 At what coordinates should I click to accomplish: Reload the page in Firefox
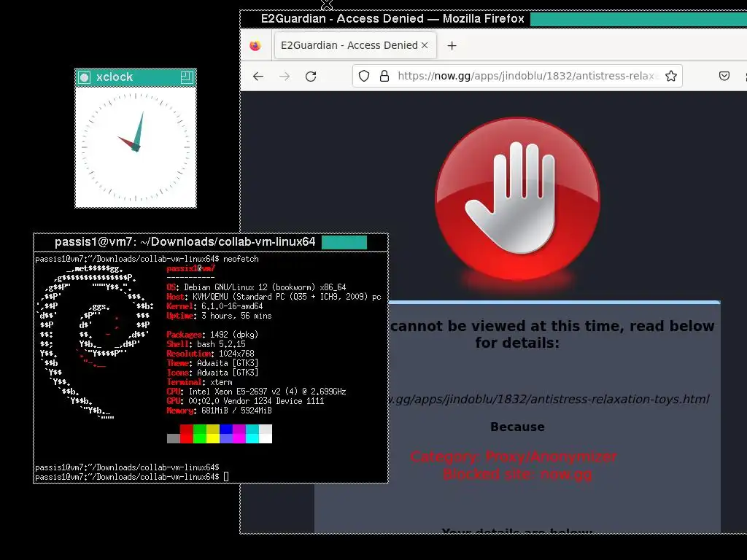click(311, 76)
